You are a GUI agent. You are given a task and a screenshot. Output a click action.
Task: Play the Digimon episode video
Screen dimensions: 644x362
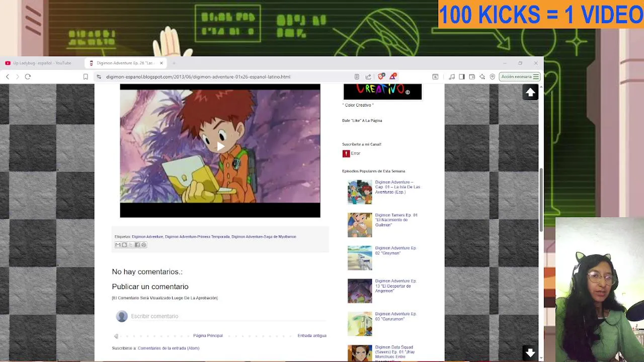click(220, 146)
